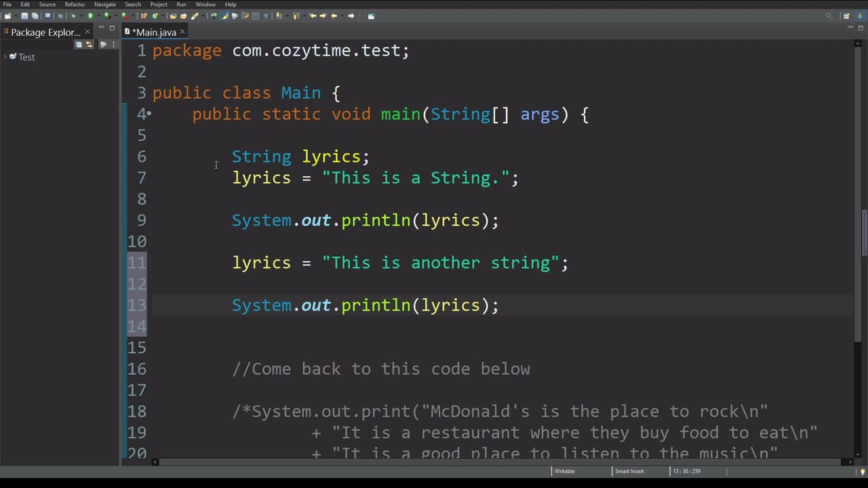
Task: Click the Open Perspective icon
Action: pyautogui.click(x=847, y=16)
